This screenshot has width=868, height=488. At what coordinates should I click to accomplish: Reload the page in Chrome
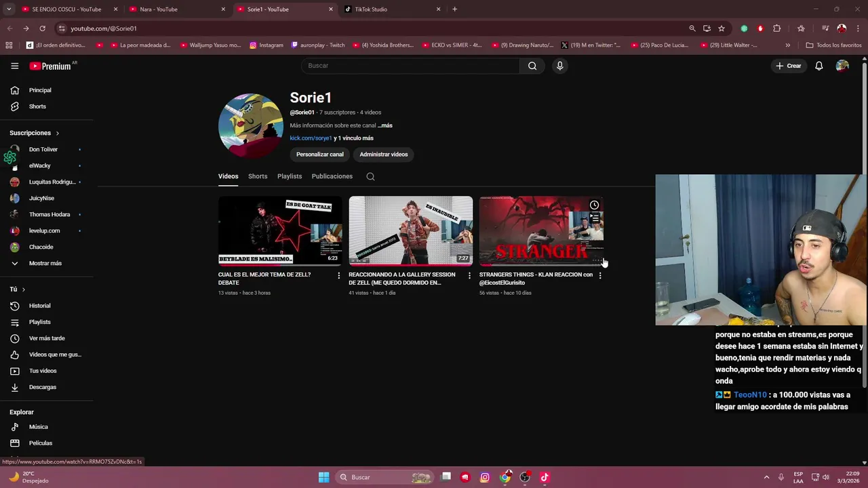tap(42, 28)
